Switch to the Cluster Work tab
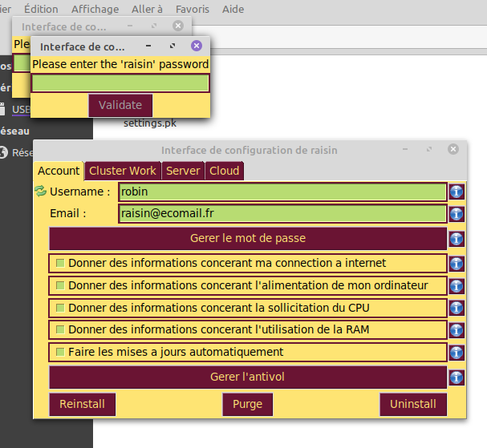 point(123,171)
